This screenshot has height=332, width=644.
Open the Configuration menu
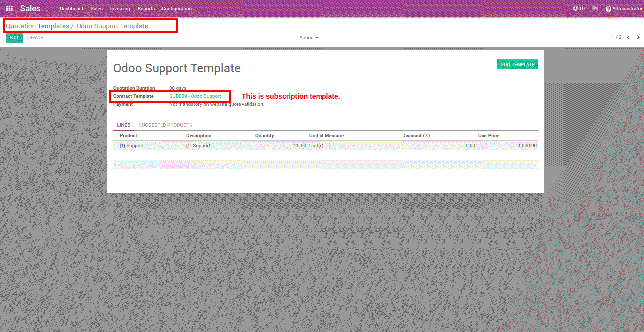pos(177,8)
